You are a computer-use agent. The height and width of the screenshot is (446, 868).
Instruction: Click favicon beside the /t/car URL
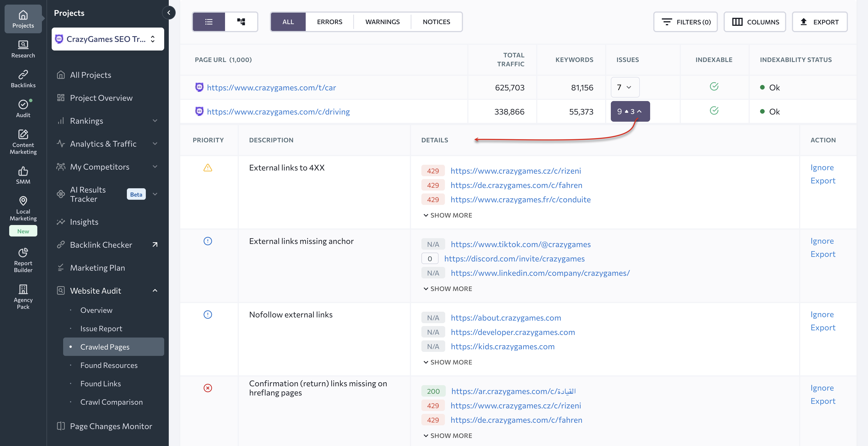[199, 87]
